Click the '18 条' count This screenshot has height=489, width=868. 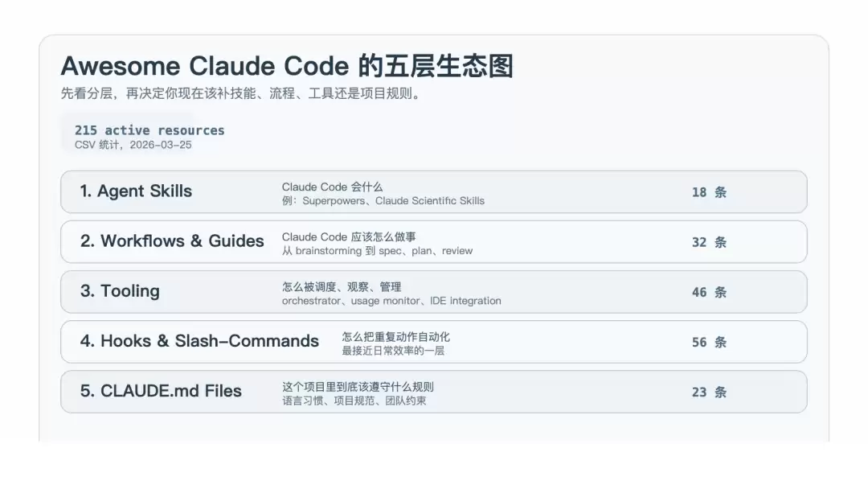709,192
